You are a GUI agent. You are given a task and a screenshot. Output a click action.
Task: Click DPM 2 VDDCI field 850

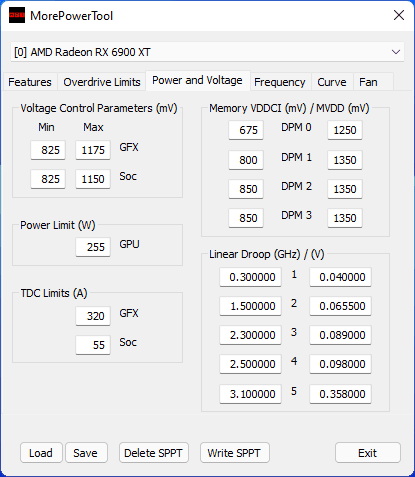click(246, 189)
